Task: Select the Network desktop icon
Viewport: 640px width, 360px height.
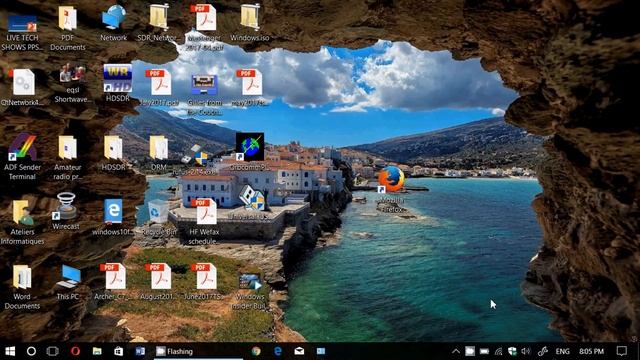Action: point(113,24)
